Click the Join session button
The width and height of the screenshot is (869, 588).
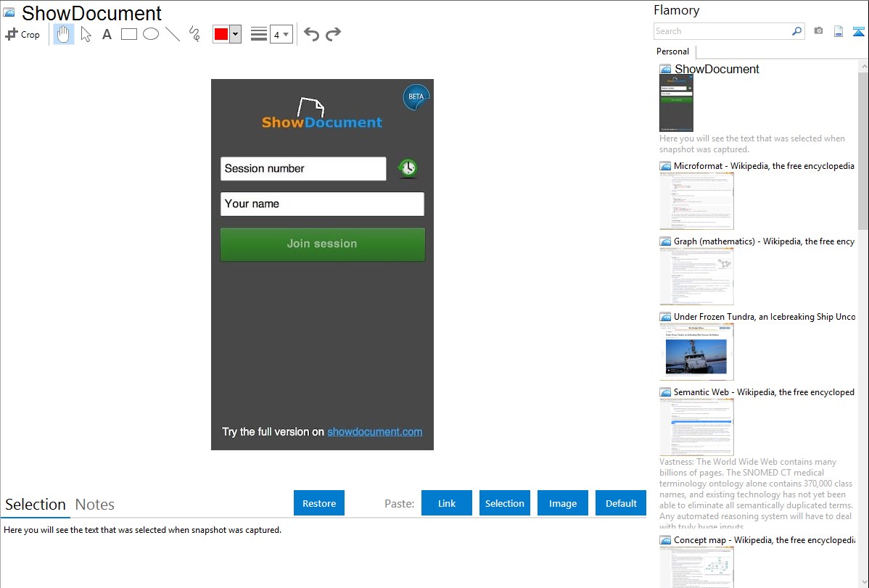[x=323, y=244]
